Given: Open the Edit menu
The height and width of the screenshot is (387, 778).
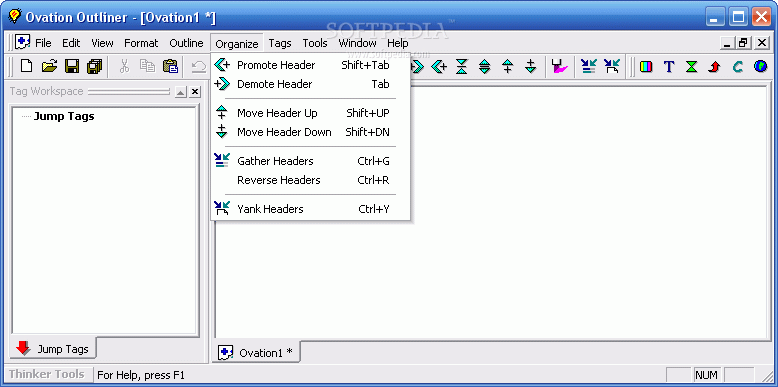Looking at the screenshot, I should tap(71, 43).
